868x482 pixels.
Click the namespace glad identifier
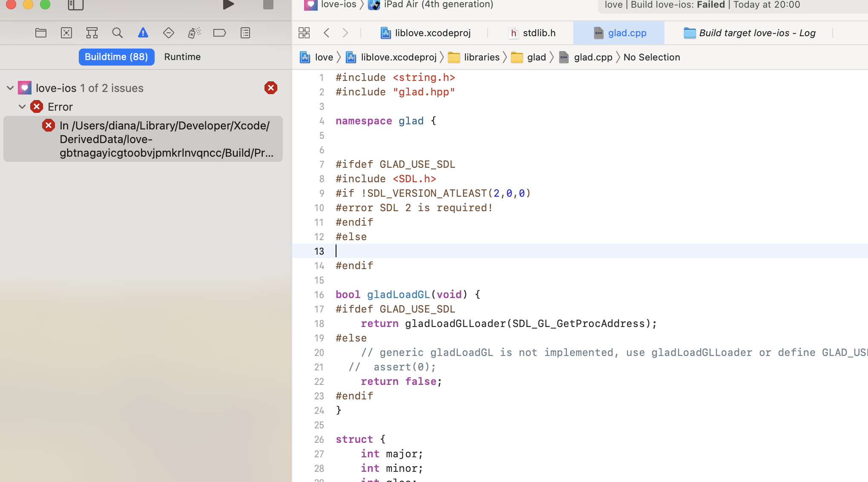411,121
